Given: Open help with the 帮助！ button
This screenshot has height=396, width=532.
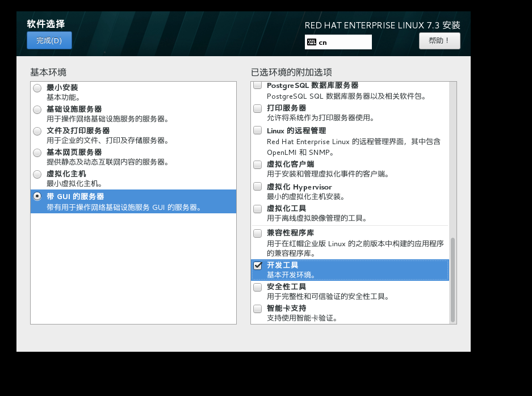Looking at the screenshot, I should pyautogui.click(x=439, y=41).
